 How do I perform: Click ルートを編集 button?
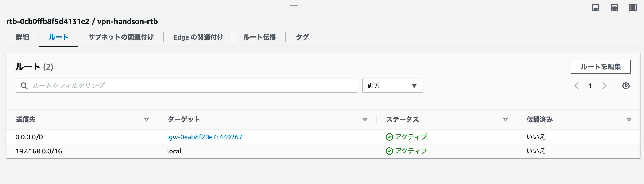[x=601, y=67]
